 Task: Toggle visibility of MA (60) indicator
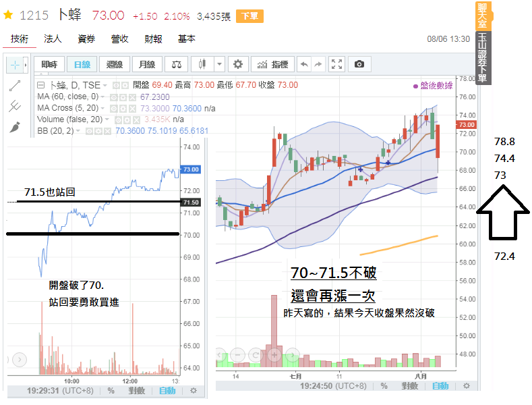(114, 97)
